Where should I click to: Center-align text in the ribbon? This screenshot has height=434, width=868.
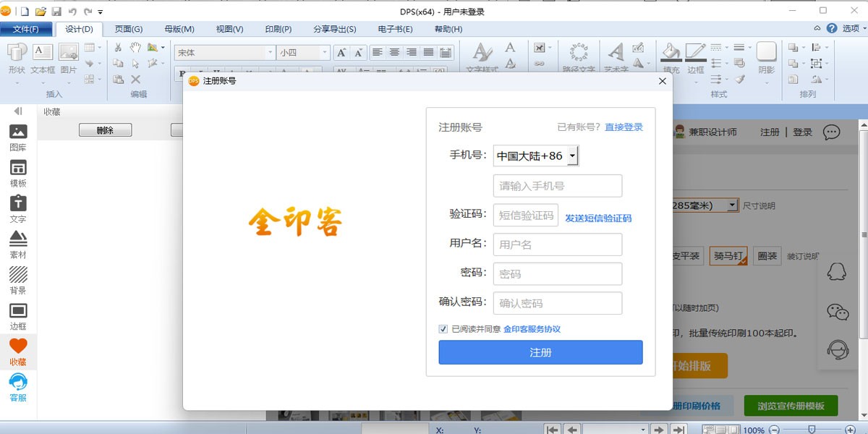coord(394,52)
